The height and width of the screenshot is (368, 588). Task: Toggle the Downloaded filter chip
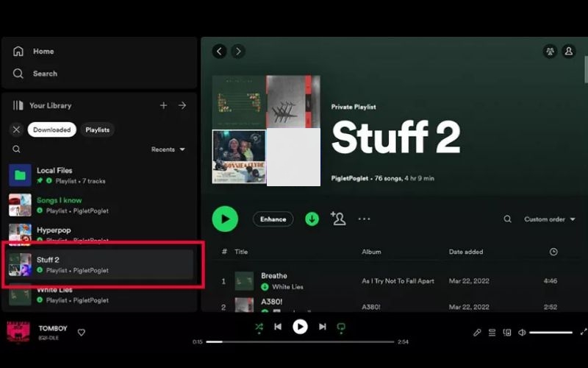tap(51, 130)
